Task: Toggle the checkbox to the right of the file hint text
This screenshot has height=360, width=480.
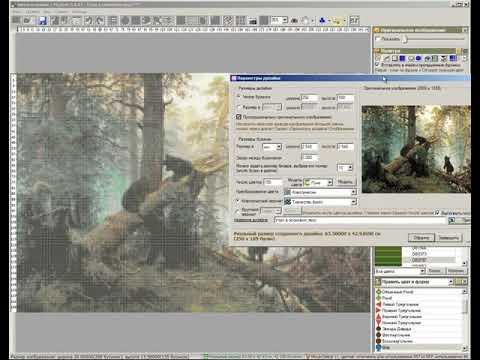Action: pyautogui.click(x=437, y=212)
